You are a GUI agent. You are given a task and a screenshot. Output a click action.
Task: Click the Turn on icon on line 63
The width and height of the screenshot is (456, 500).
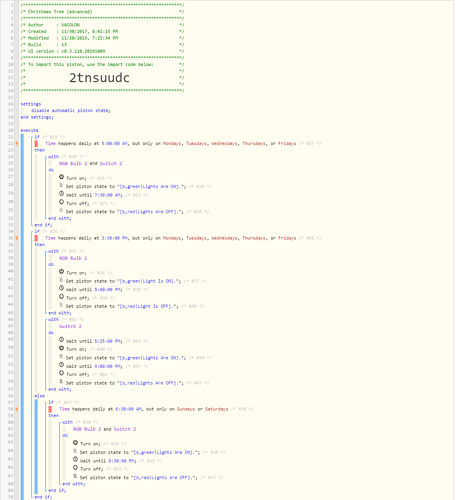pyautogui.click(x=75, y=443)
